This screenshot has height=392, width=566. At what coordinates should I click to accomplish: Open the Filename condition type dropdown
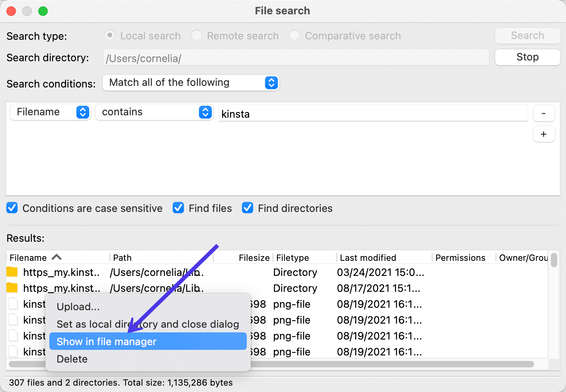50,112
